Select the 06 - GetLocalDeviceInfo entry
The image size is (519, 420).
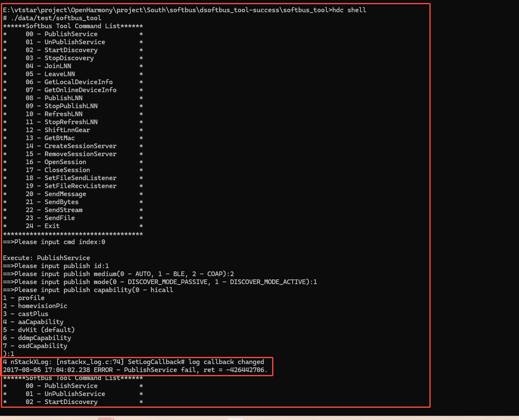click(x=69, y=82)
